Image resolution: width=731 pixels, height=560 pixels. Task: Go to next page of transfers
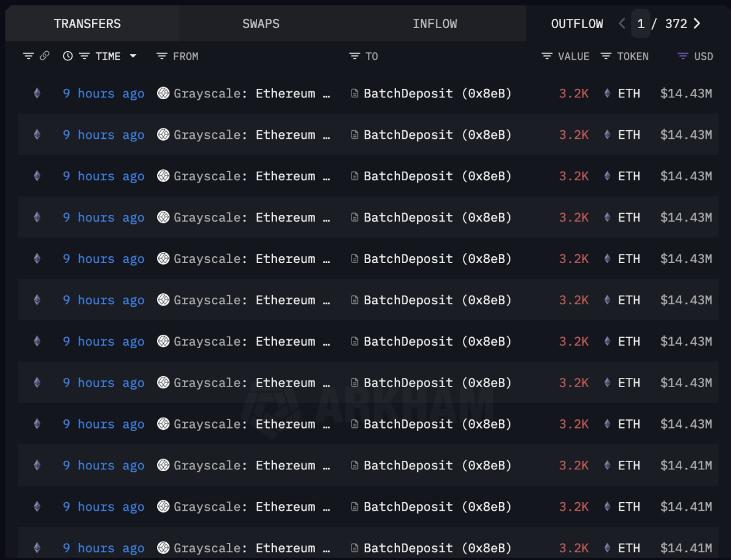(697, 24)
